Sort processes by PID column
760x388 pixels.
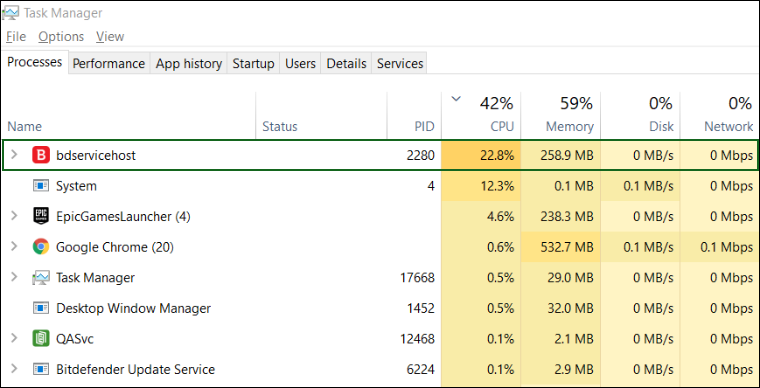(414, 115)
